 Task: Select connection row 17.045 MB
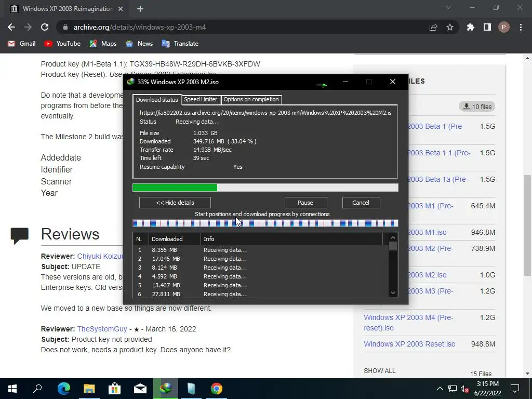coord(261,259)
